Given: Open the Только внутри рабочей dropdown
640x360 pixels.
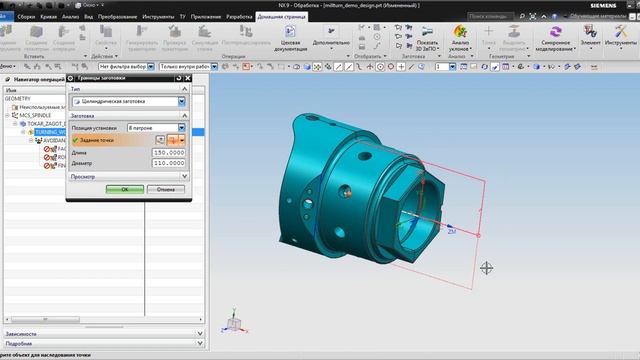Looking at the screenshot, I should (214, 67).
